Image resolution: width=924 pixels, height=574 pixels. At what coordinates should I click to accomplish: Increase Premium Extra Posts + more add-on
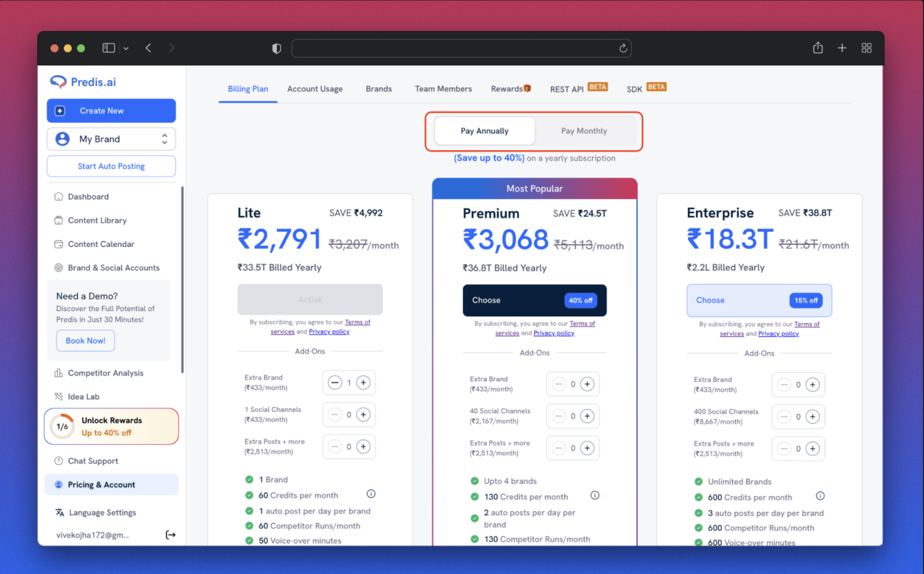pos(587,448)
